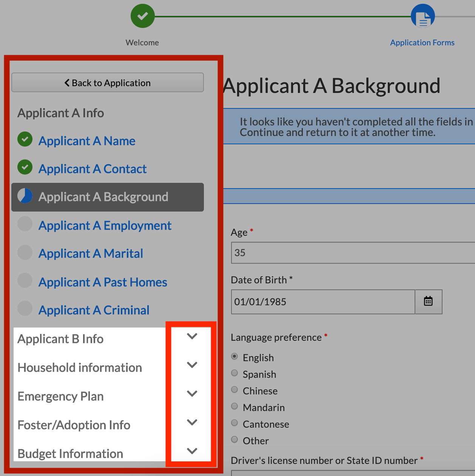This screenshot has height=476, width=475.
Task: Click the Application Forms document step icon
Action: (423, 16)
